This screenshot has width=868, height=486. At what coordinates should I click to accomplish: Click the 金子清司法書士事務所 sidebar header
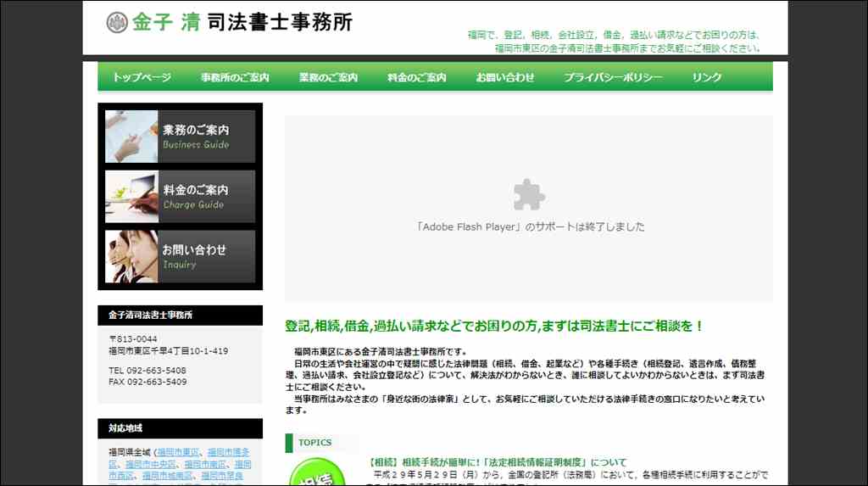tap(180, 316)
